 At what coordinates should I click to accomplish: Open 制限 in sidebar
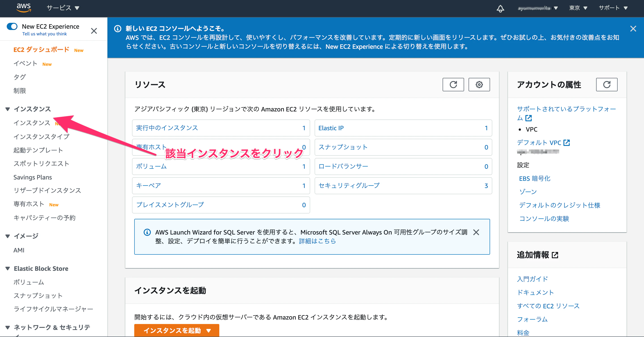point(19,90)
